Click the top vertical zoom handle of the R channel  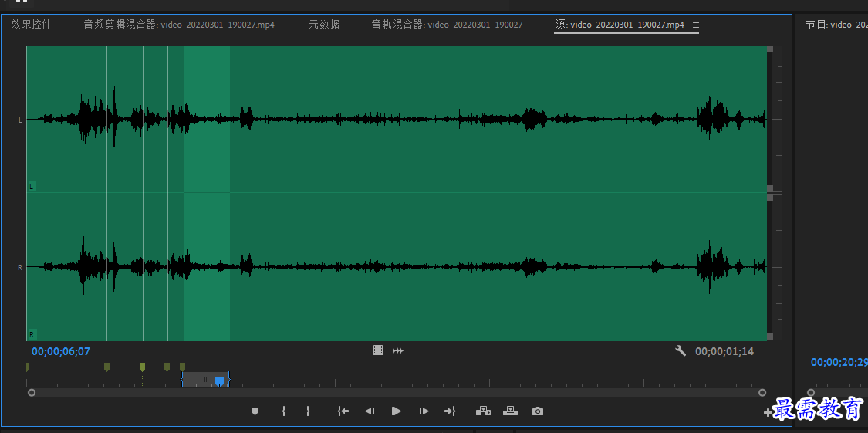[x=769, y=197]
